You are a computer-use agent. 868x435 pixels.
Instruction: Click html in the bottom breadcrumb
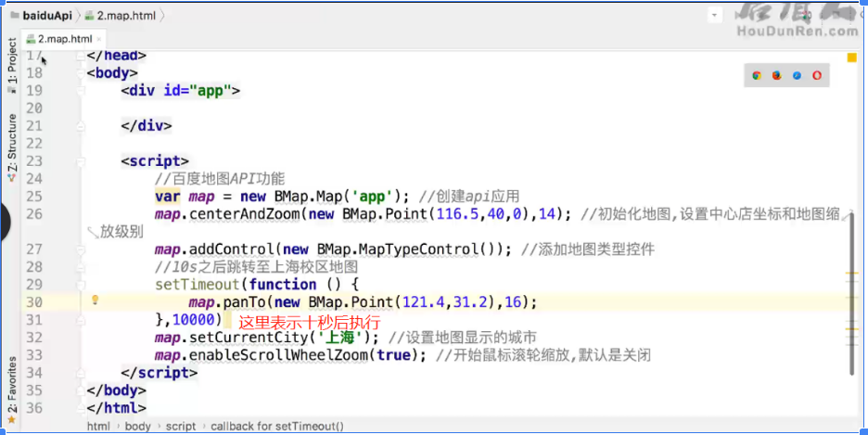[98, 426]
